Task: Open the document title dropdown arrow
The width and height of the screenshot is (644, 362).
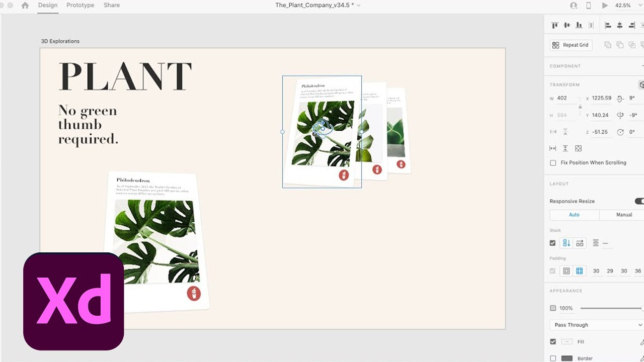Action: click(x=358, y=6)
